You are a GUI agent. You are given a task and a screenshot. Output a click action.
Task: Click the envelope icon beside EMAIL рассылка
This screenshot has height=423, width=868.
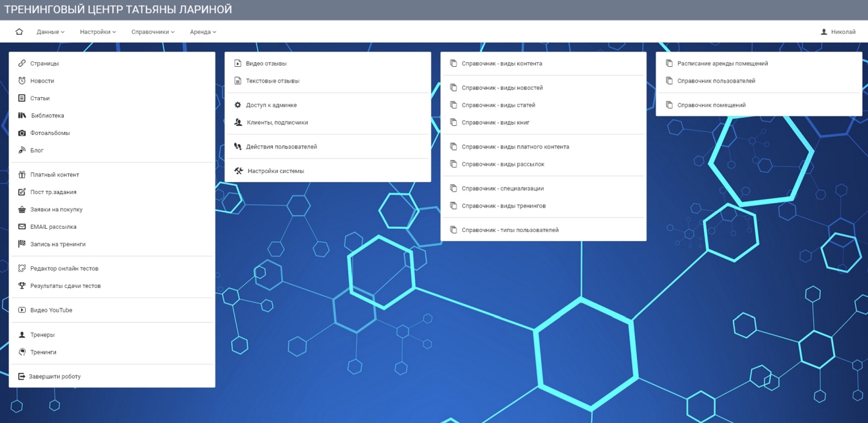[22, 227]
